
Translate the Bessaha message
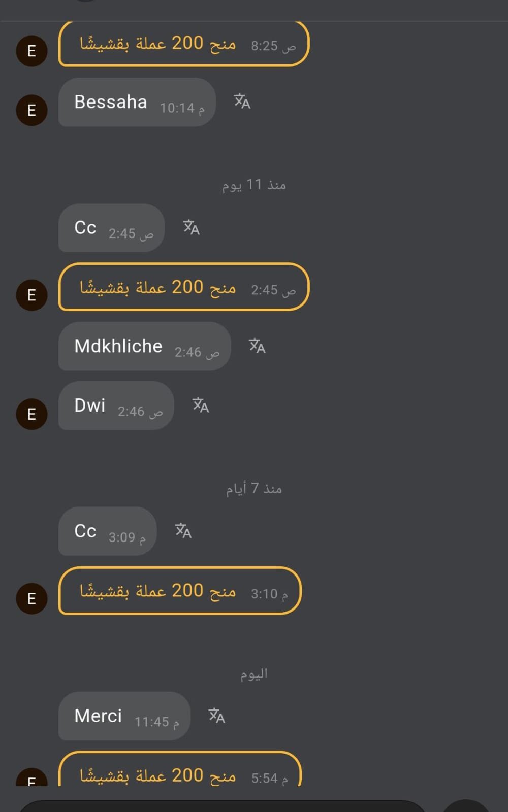pos(242,101)
